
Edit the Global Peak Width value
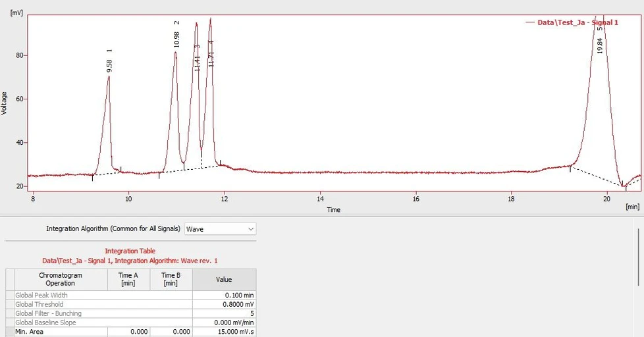pyautogui.click(x=224, y=296)
